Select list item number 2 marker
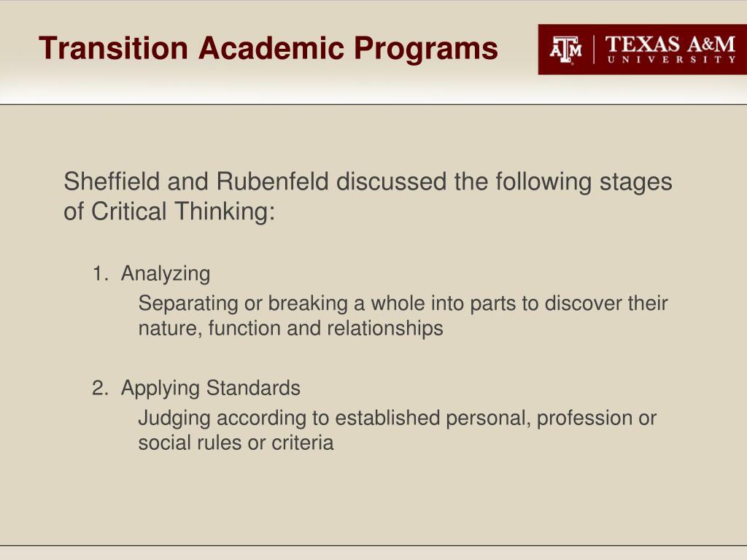Image resolution: width=747 pixels, height=560 pixels. (101, 388)
